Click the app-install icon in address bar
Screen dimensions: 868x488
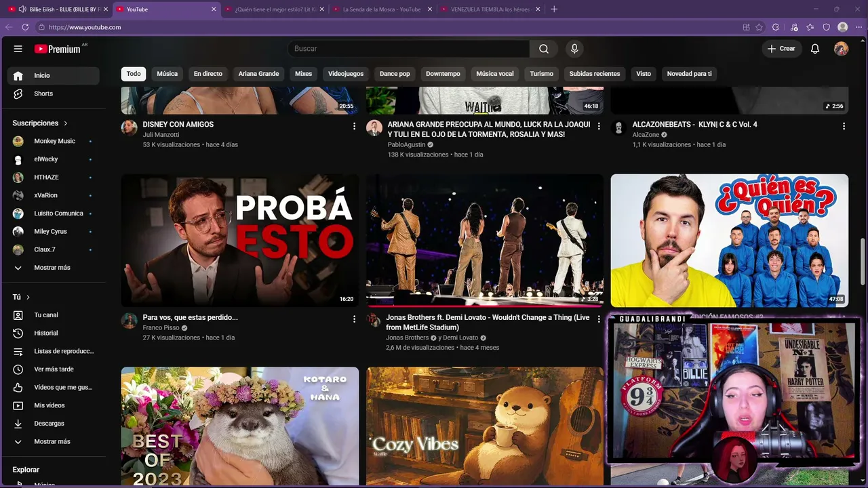coord(746,27)
